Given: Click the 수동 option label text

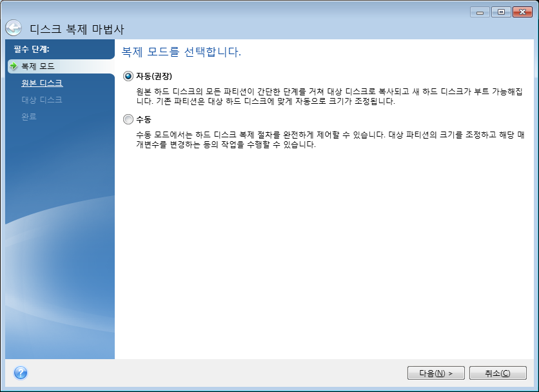Looking at the screenshot, I should pyautogui.click(x=143, y=120).
